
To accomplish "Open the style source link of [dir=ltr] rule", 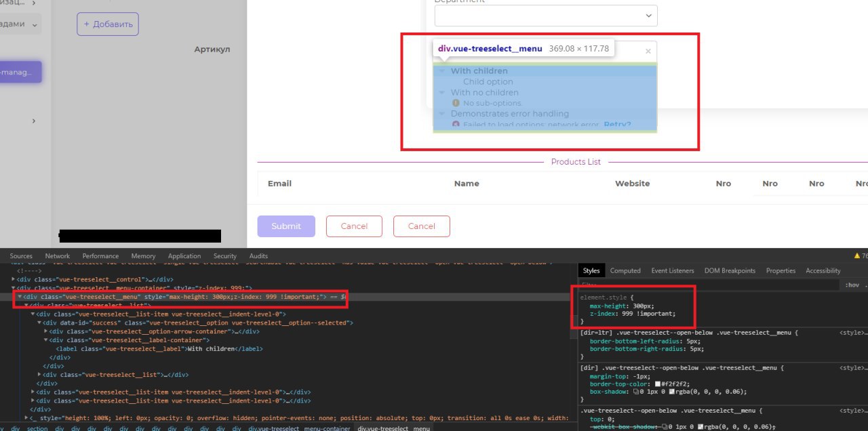I will tap(852, 333).
